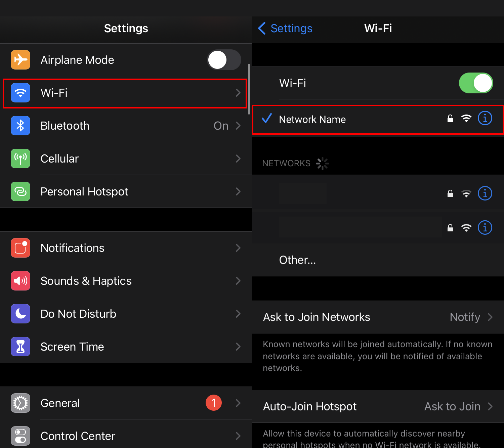Open Screen Time row chevron
Screen dimensions: 504x448
point(238,347)
